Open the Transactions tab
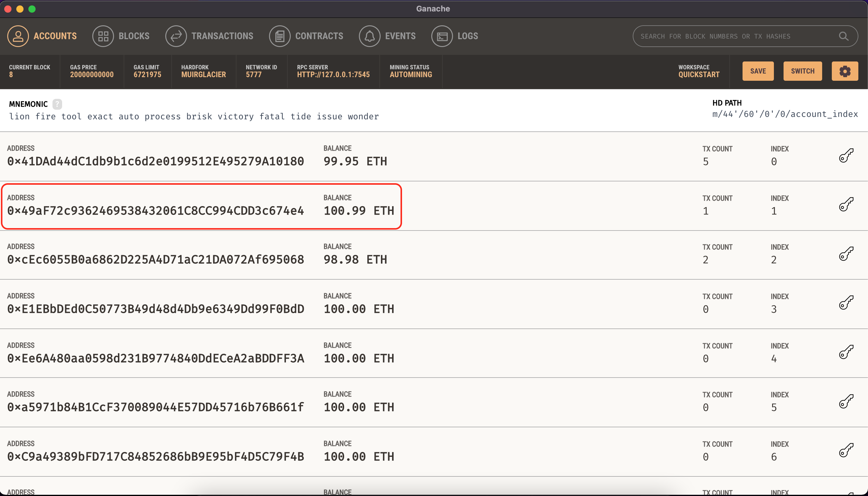868x496 pixels. [x=209, y=36]
